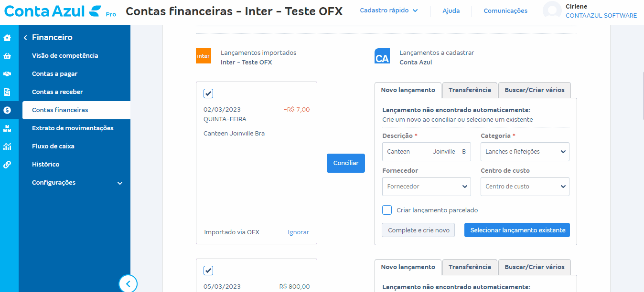Enable Criar lançamento parcelado checkbox
This screenshot has width=644, height=292.
[387, 210]
